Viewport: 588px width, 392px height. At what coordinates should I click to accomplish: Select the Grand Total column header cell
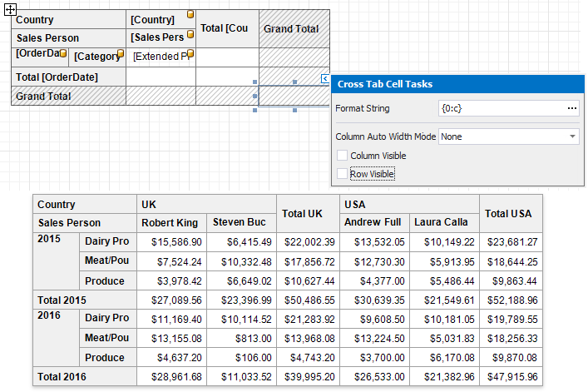pos(293,29)
